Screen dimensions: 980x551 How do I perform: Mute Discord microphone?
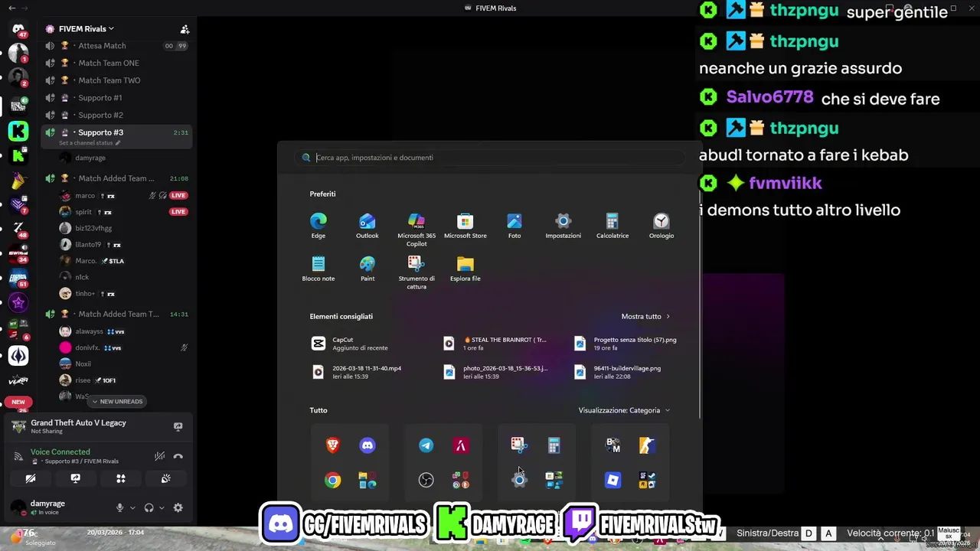(119, 507)
